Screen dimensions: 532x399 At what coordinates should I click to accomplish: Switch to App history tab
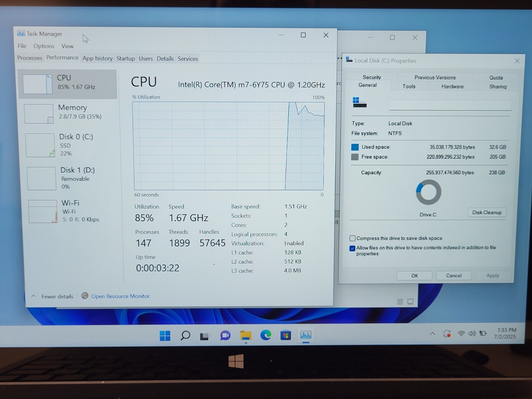point(97,58)
